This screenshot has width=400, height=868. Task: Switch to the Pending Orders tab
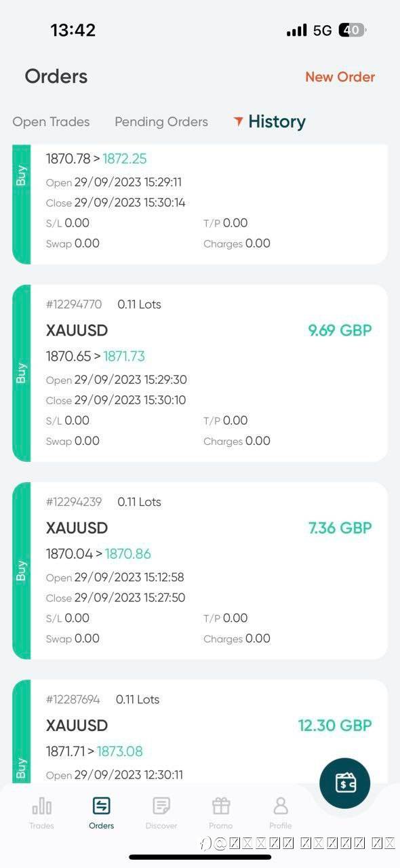click(161, 122)
